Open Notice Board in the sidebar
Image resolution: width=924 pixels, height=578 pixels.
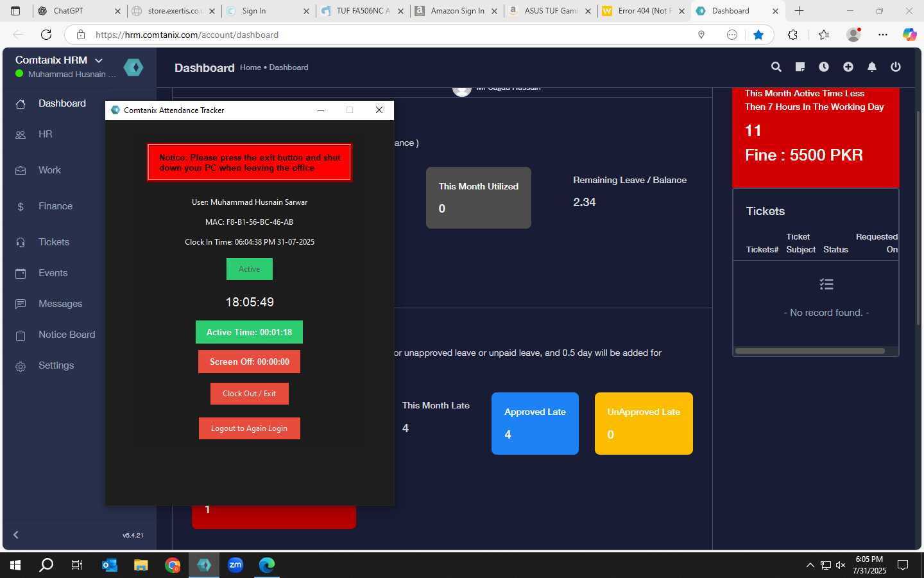coord(67,335)
